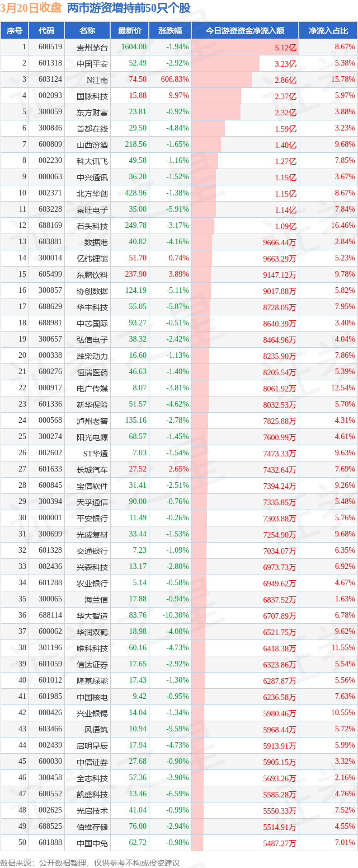Click the 5.12亿 inflow value

click(x=286, y=48)
